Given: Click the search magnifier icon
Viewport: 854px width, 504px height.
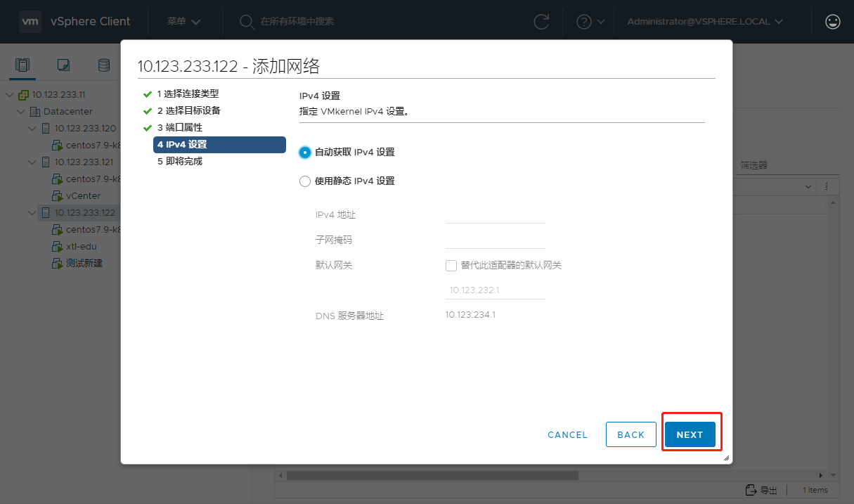Looking at the screenshot, I should pyautogui.click(x=247, y=22).
